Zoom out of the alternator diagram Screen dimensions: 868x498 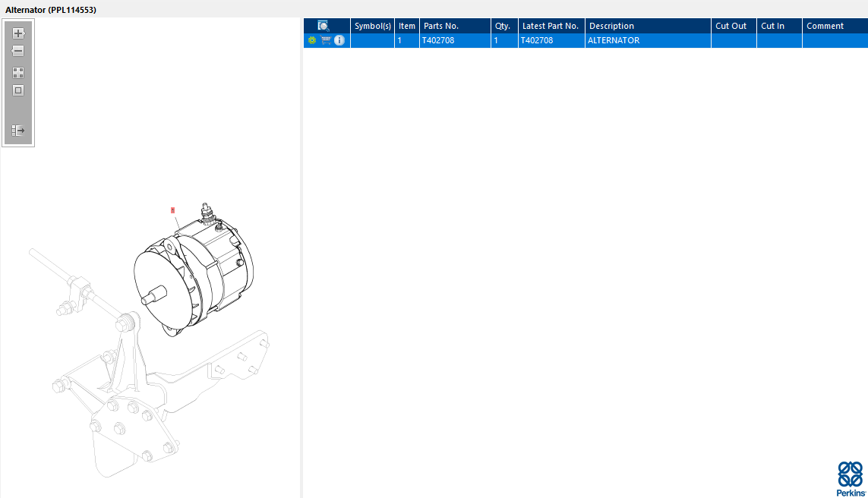(18, 52)
